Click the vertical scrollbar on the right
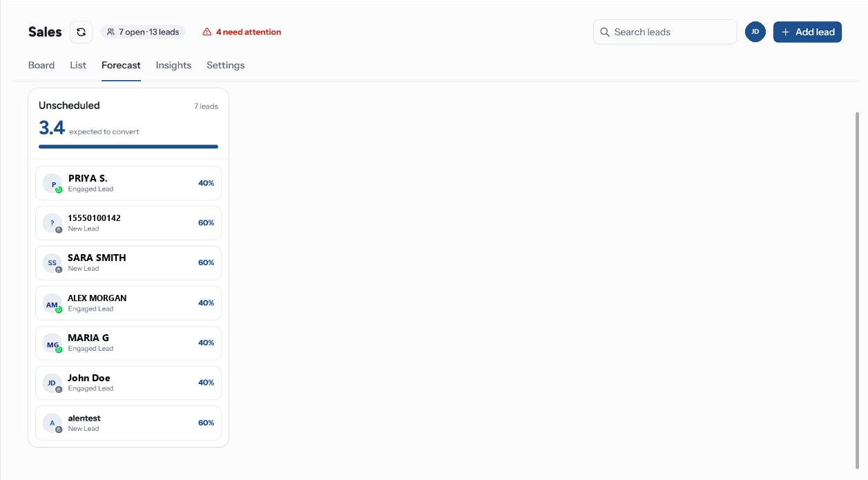Viewport: 868px width, 480px height. pos(858,290)
